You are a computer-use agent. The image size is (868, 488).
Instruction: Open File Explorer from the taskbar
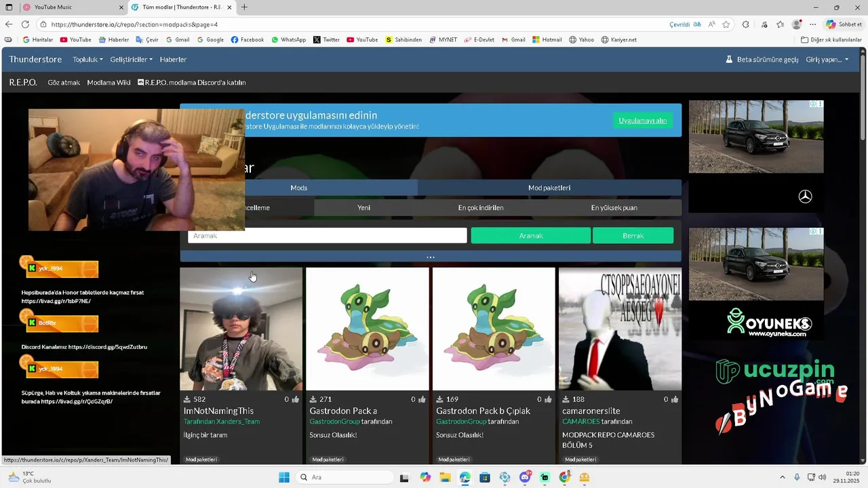point(445,477)
